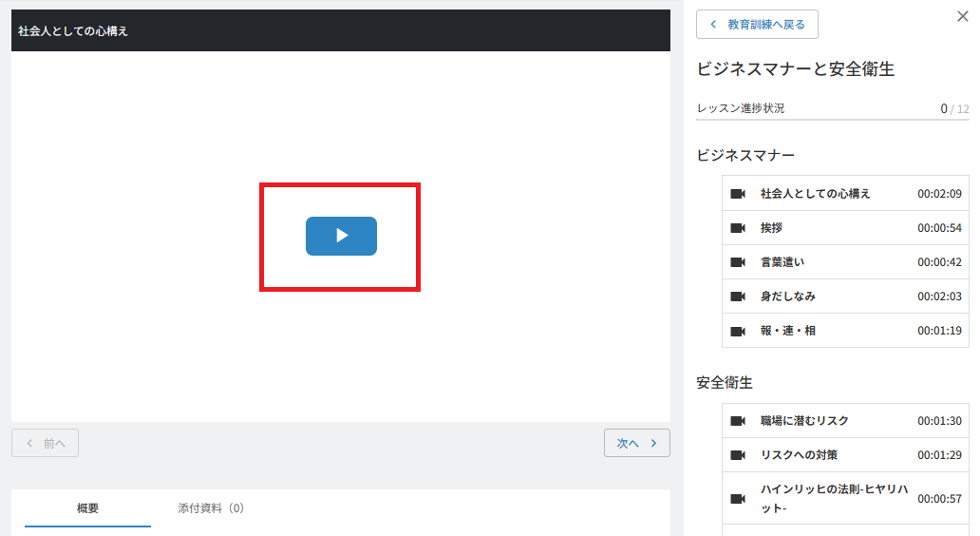This screenshot has width=980, height=536.
Task: Click the 00:01:19 duration
Action: (939, 331)
